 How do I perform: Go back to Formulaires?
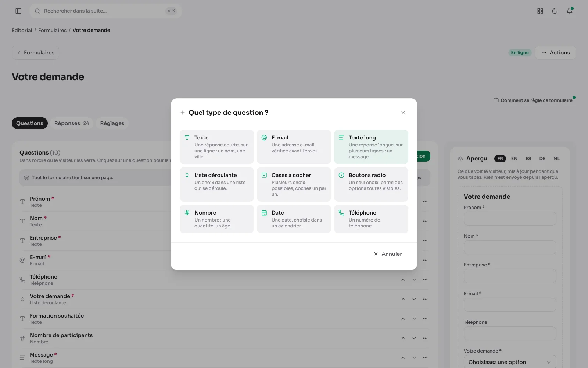pos(35,53)
